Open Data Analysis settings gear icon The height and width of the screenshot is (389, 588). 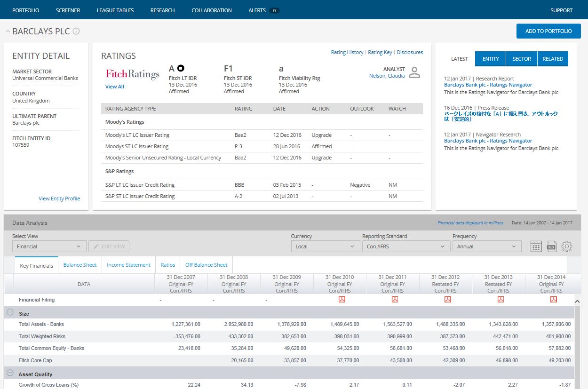pos(567,246)
